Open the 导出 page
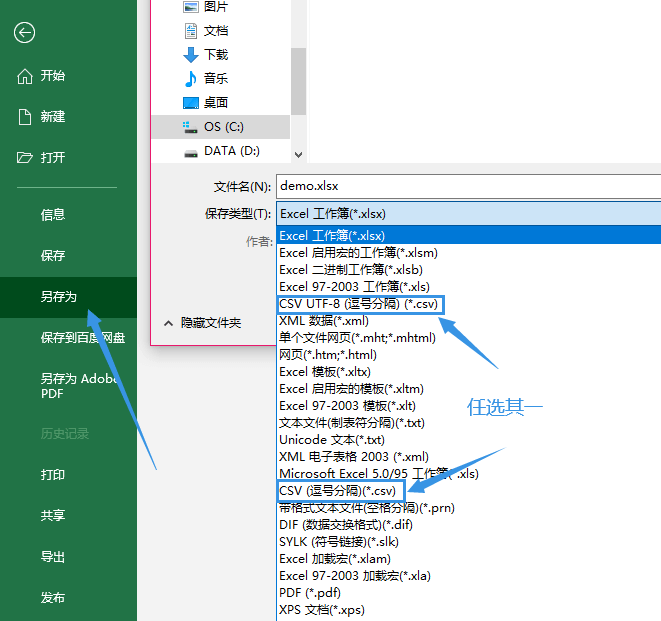This screenshot has height=621, width=661. coord(53,557)
